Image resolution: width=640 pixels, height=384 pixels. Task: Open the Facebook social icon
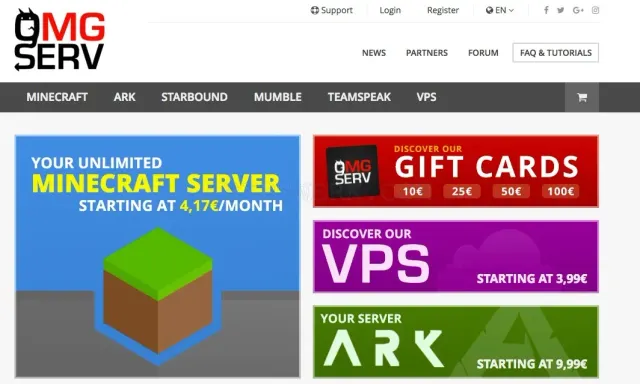click(x=546, y=10)
